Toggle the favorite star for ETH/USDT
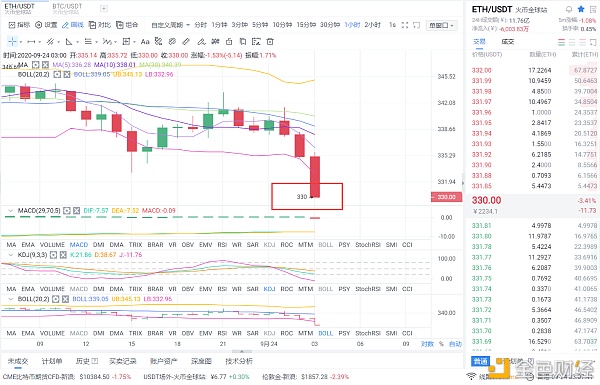600x385 pixels. [x=581, y=9]
